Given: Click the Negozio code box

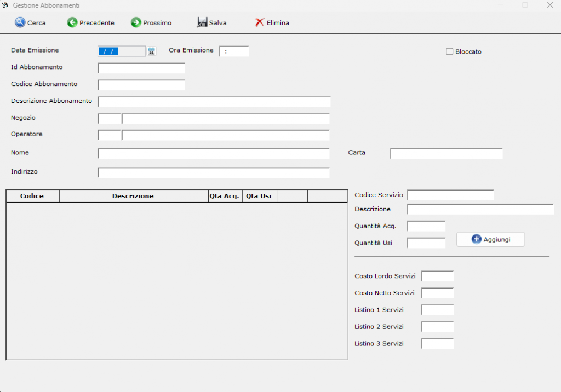Looking at the screenshot, I should point(109,119).
